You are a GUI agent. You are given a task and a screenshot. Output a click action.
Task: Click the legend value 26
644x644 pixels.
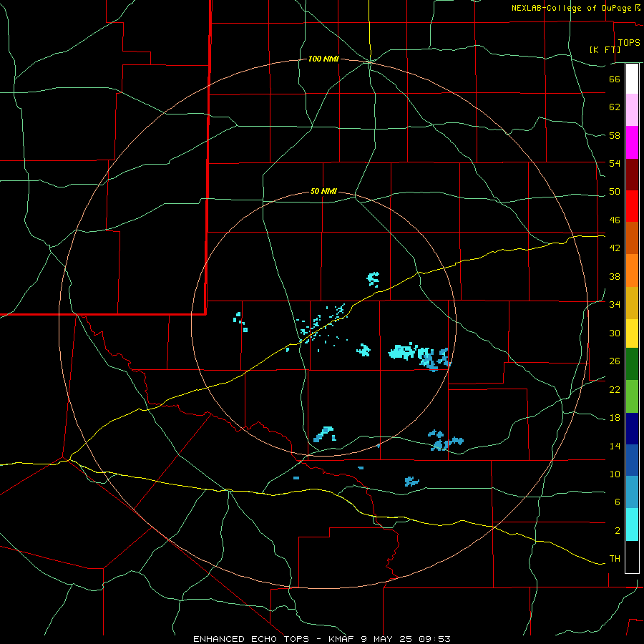(x=615, y=361)
